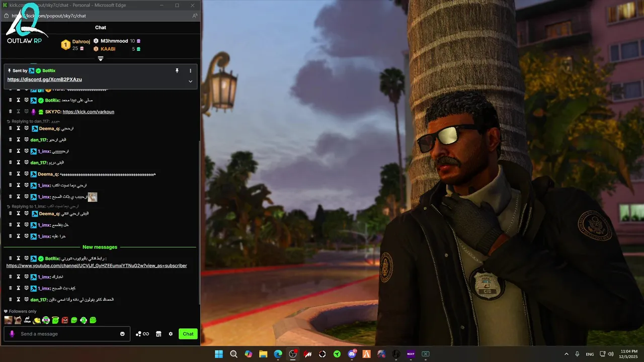Open emoji picker in message box
The image size is (644, 362).
click(122, 334)
